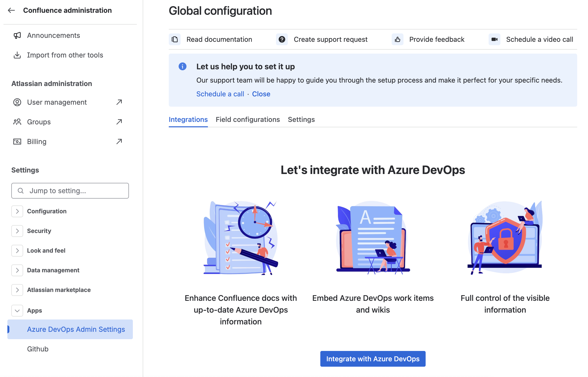Open the Settings tab

coord(301,119)
